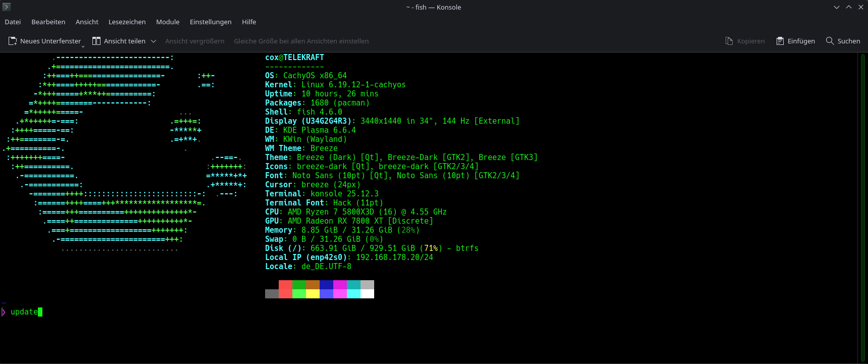
Task: Open the Ansicht menu
Action: coord(87,22)
